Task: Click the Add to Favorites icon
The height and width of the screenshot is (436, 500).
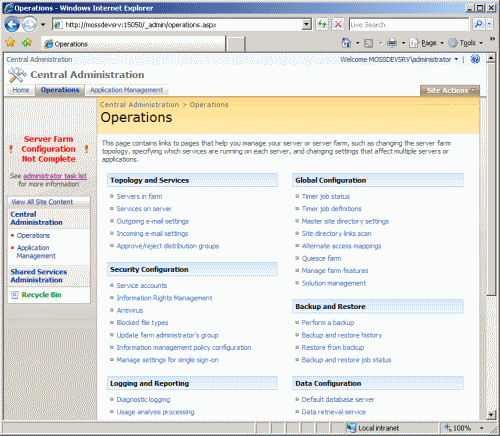Action: [27, 43]
